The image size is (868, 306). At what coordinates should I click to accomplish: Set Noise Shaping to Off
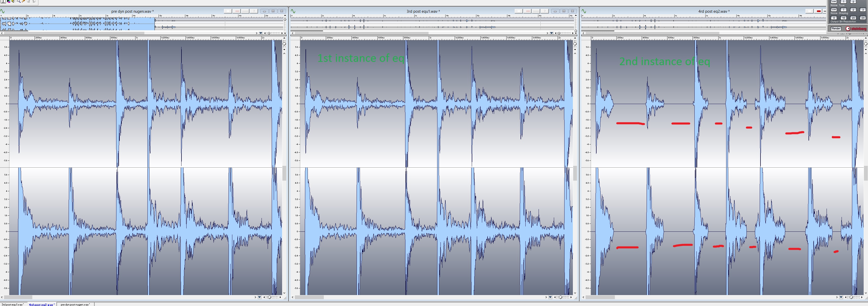(x=834, y=10)
